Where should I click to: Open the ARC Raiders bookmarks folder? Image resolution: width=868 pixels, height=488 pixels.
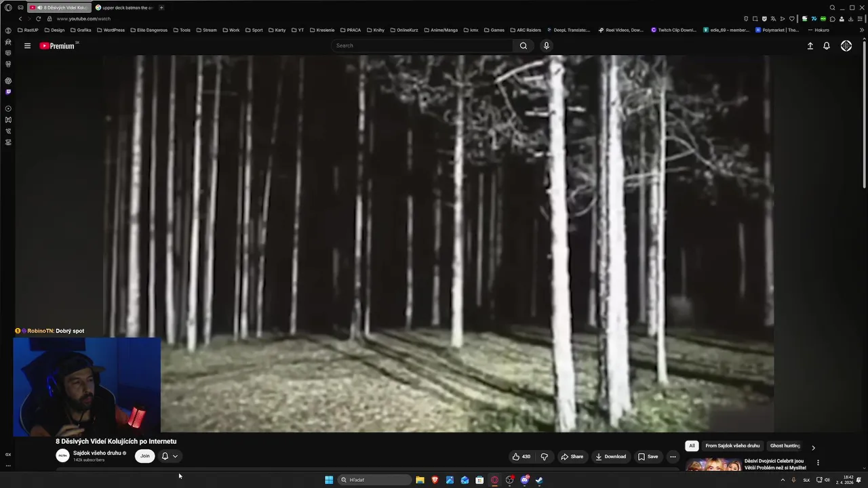525,30
